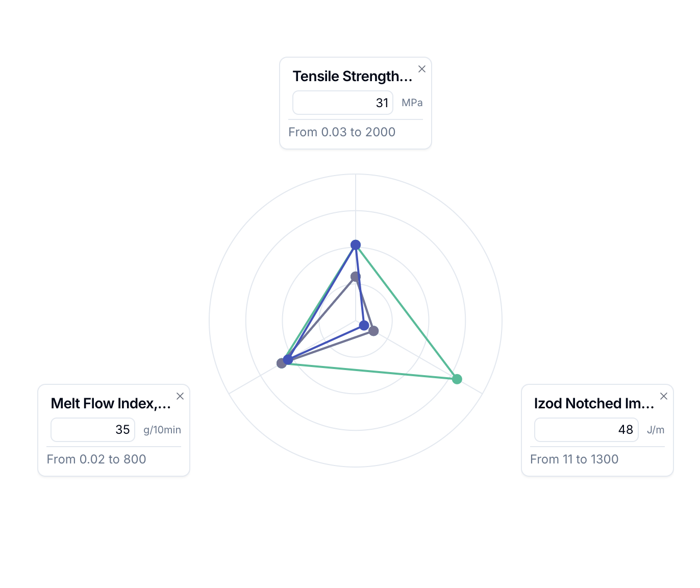The width and height of the screenshot is (700, 588).
Task: Close the Izod Notched Impact parameter card
Action: 663,396
